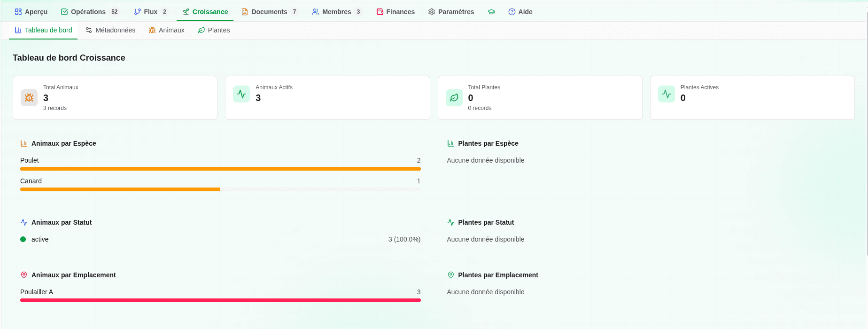Image resolution: width=868 pixels, height=329 pixels.
Task: Click the leaf icon in Total Plantes card
Action: 454,98
